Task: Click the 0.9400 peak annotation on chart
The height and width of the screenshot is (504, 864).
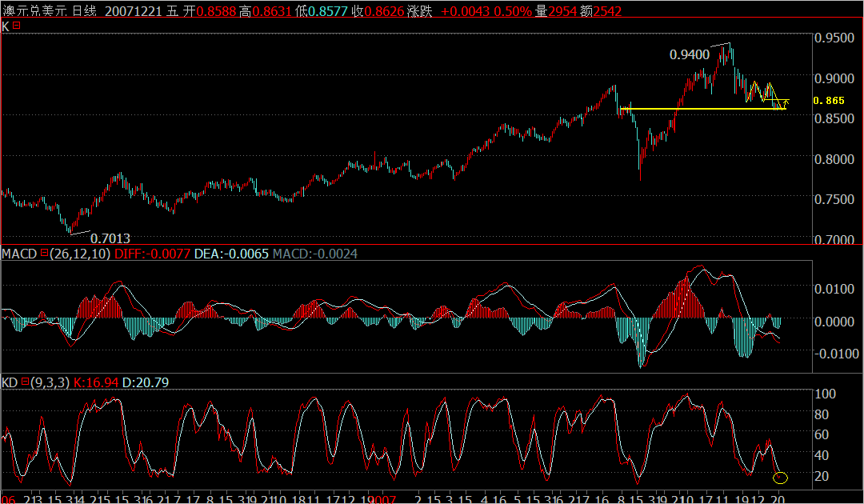Action: tap(689, 54)
